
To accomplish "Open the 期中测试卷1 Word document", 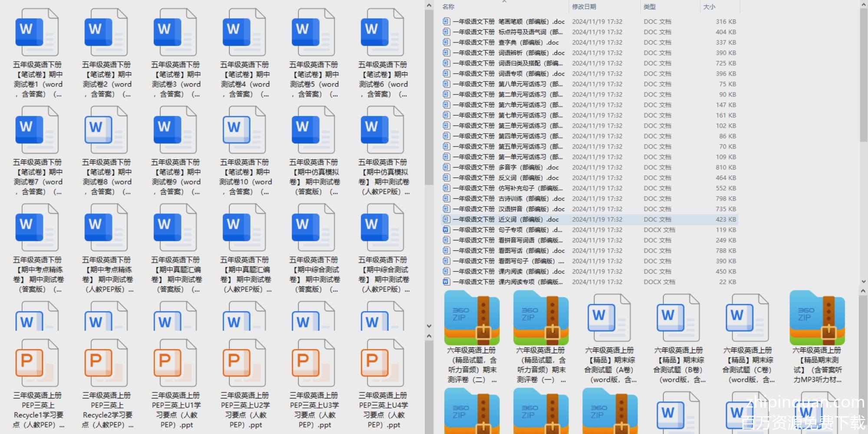I will [x=37, y=33].
